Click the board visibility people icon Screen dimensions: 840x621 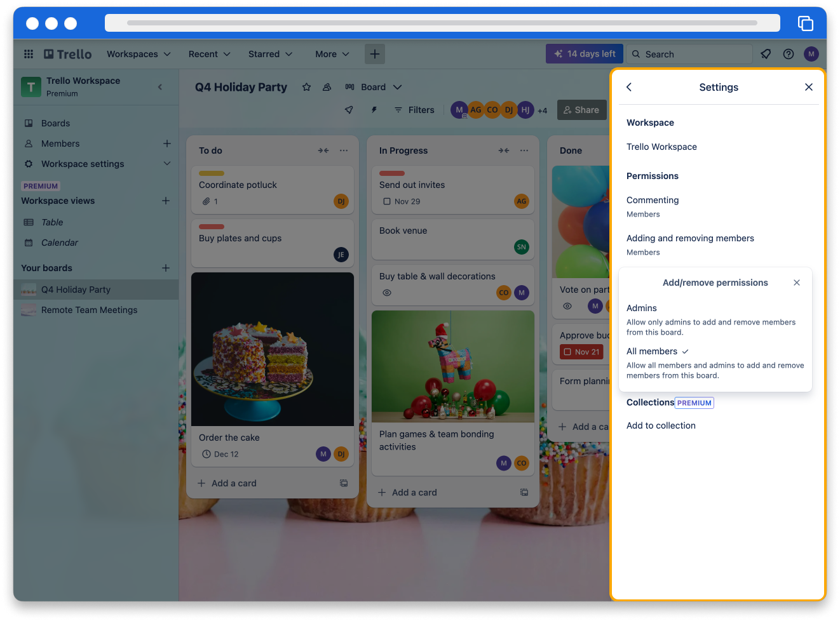[x=327, y=87]
